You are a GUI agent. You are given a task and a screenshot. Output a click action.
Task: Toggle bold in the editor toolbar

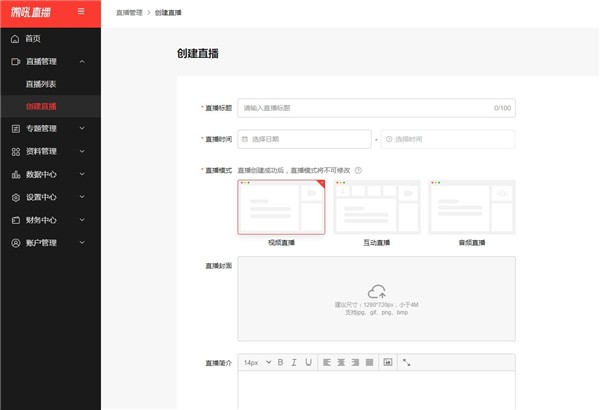280,362
